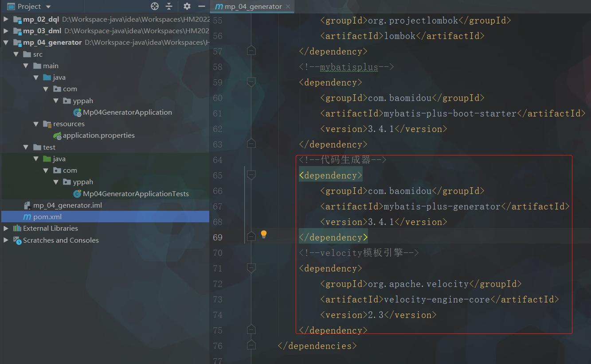
Task: Open Mp04GeneratorApplicationTests class
Action: point(136,194)
